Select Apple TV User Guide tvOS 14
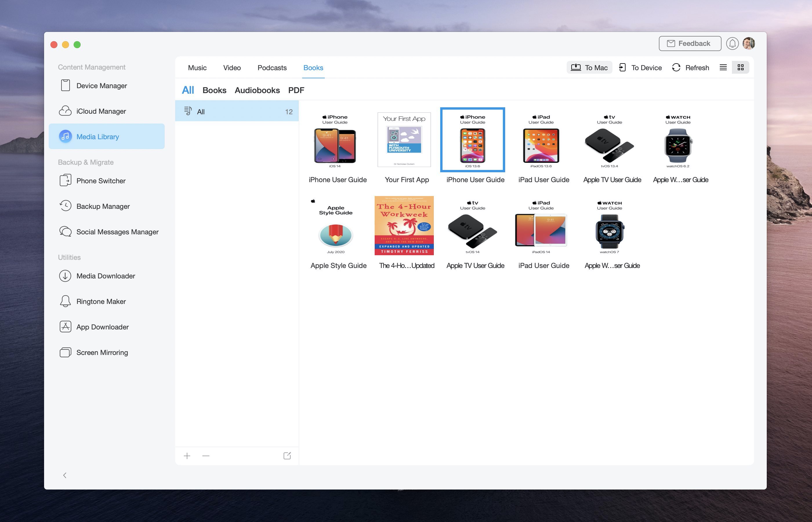 click(472, 226)
